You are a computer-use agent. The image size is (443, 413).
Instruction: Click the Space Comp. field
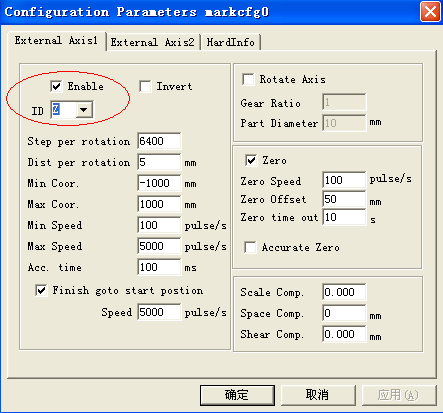click(x=344, y=313)
